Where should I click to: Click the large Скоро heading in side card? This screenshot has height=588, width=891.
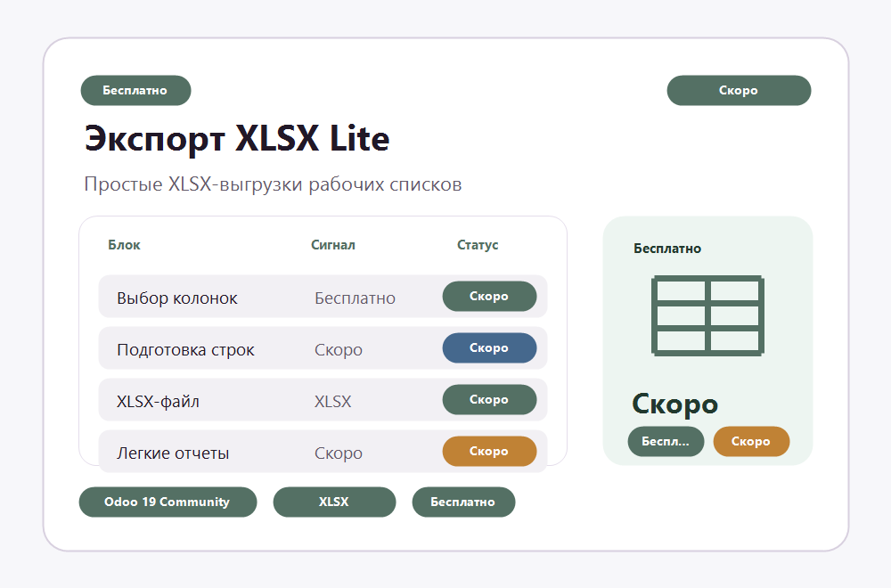(x=675, y=404)
